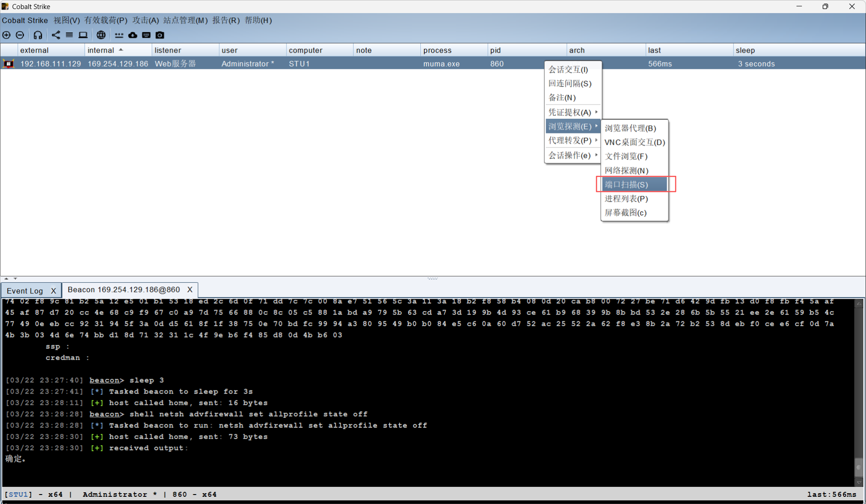866x504 pixels.
Task: Switch to session table list icon
Action: click(69, 35)
